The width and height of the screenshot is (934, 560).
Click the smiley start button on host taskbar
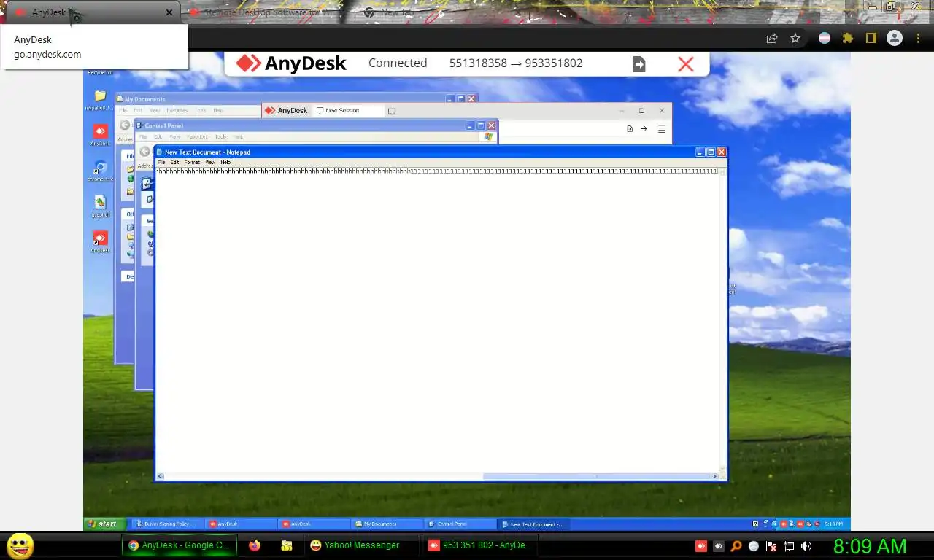point(20,545)
